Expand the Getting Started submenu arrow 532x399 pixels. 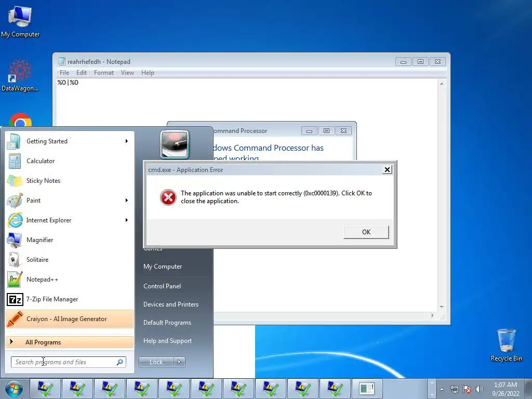127,141
